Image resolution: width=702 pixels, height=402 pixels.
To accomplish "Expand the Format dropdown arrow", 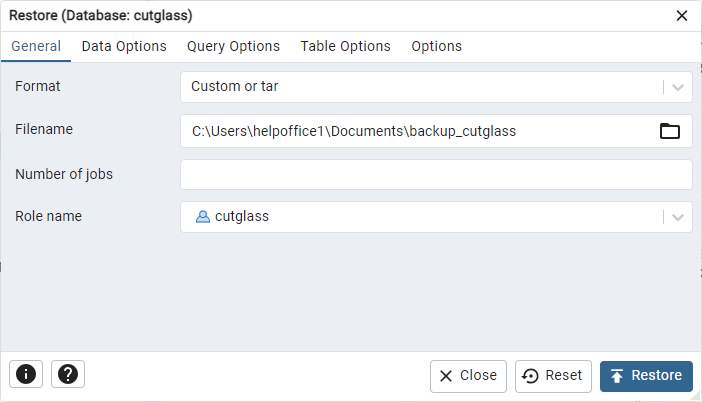I will point(678,87).
